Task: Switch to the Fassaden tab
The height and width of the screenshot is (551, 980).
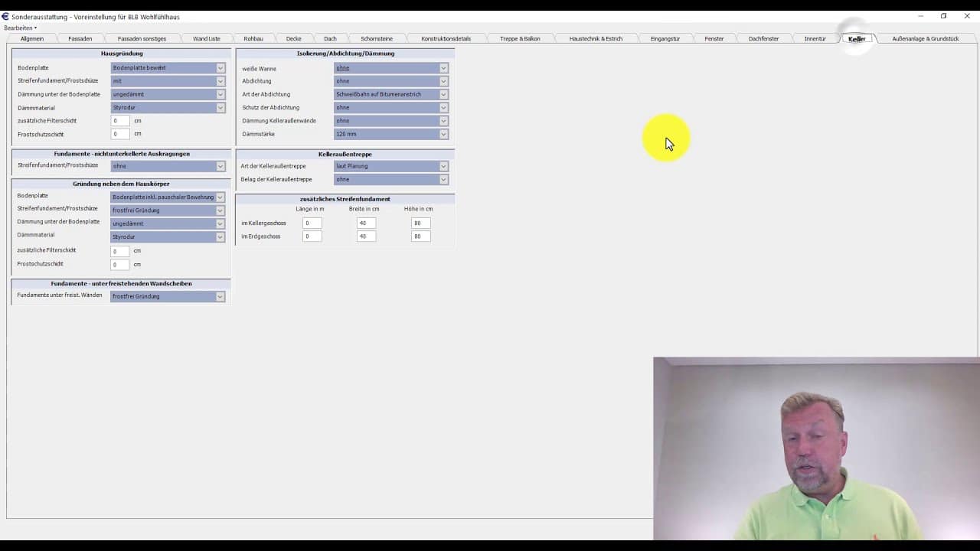Action: pos(80,38)
